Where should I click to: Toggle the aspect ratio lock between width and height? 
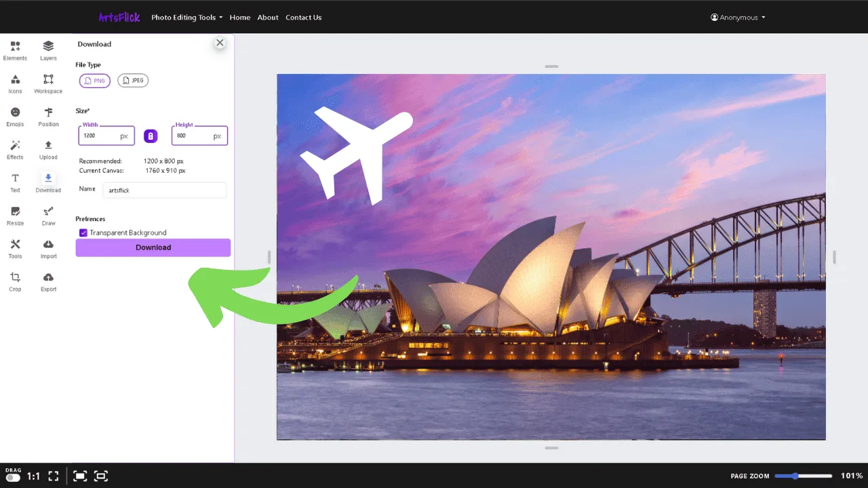click(x=151, y=136)
